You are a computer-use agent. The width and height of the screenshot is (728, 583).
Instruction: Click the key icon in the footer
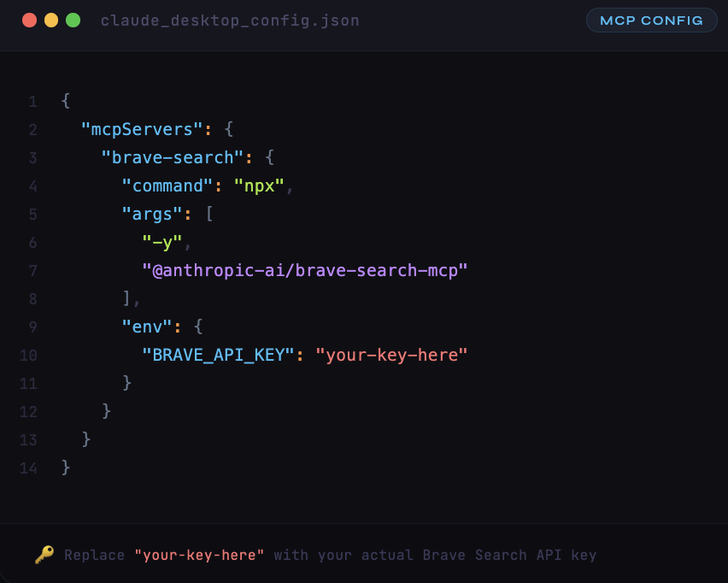pyautogui.click(x=44, y=555)
